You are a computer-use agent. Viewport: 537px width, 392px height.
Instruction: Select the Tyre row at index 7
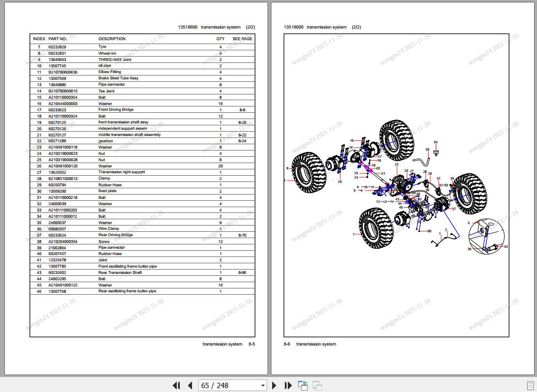[x=121, y=47]
